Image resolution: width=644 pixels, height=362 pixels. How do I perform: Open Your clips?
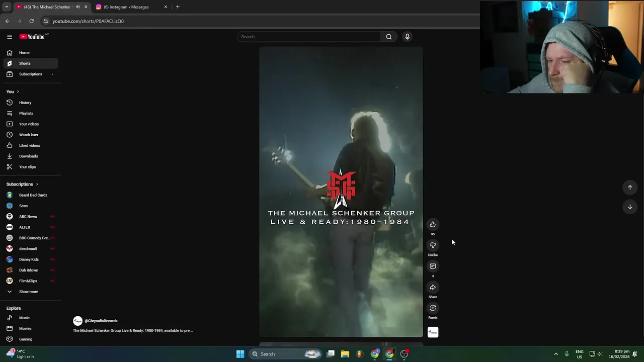(x=31, y=167)
